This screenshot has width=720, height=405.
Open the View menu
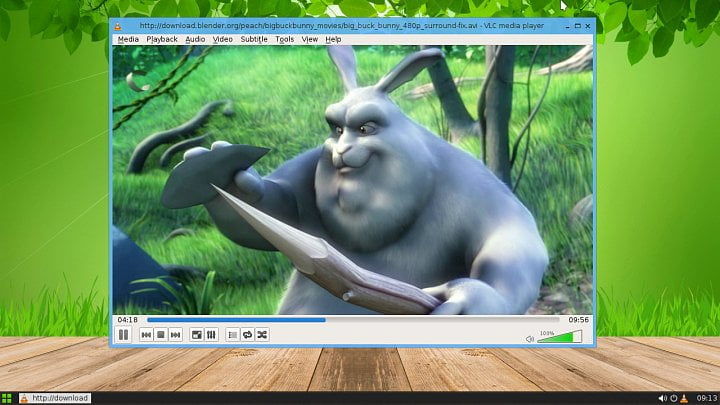pyautogui.click(x=309, y=39)
